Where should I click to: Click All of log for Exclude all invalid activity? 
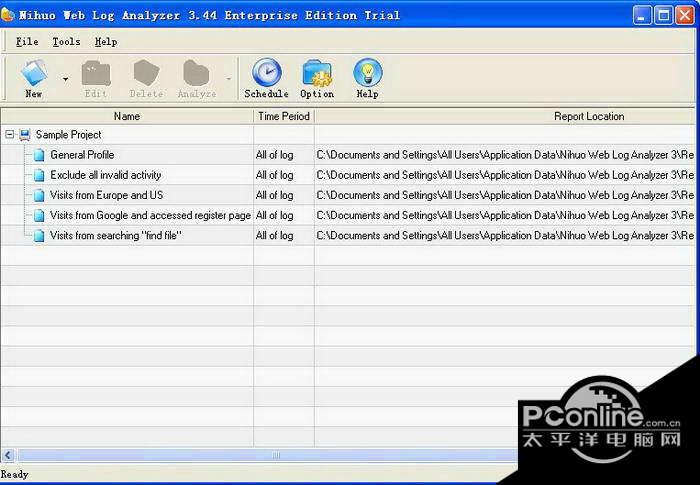click(275, 175)
